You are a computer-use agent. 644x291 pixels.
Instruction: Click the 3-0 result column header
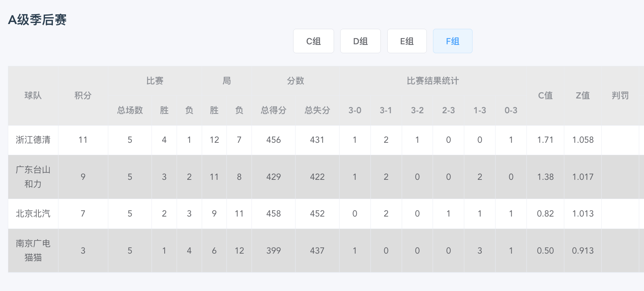coord(355,110)
